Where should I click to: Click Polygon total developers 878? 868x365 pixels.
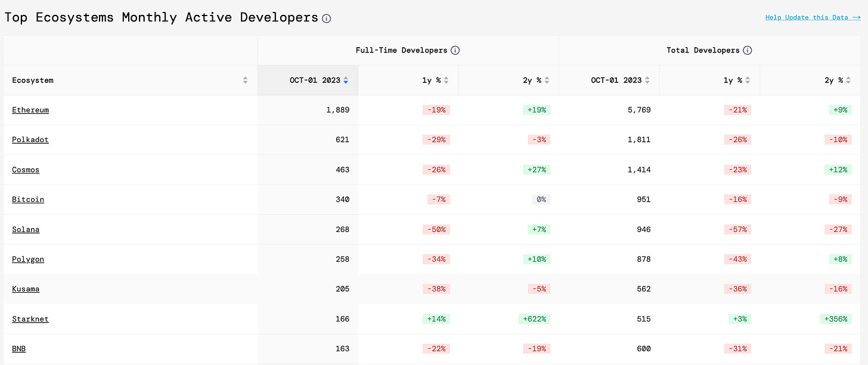tap(643, 259)
